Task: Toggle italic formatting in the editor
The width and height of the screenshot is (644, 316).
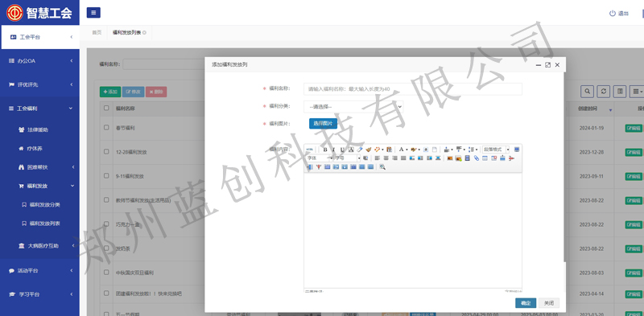Action: tap(333, 150)
